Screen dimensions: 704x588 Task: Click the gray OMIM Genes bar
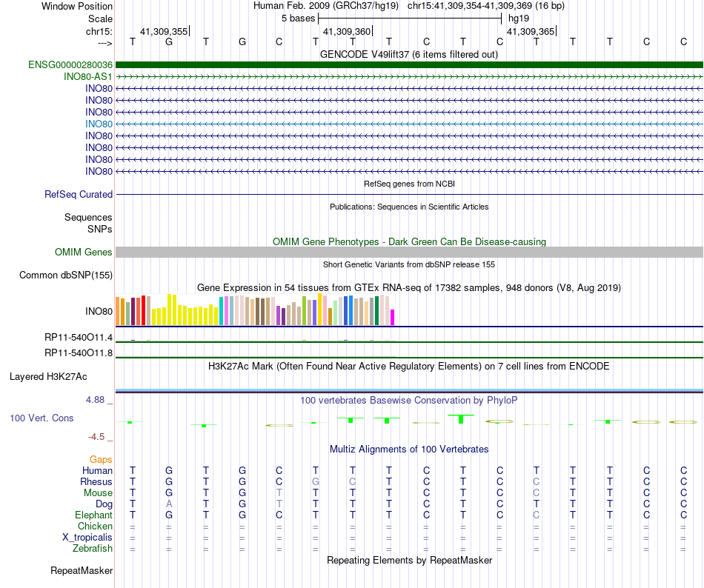click(x=409, y=252)
